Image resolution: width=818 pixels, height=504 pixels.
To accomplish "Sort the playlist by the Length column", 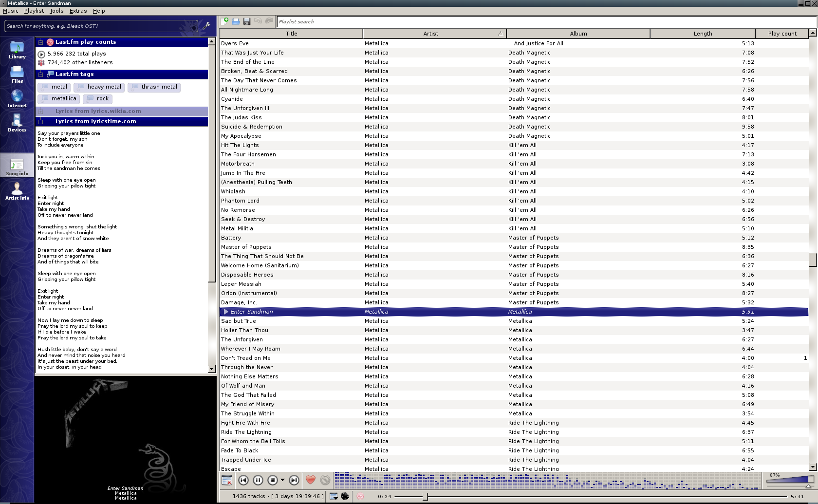I will coord(703,34).
